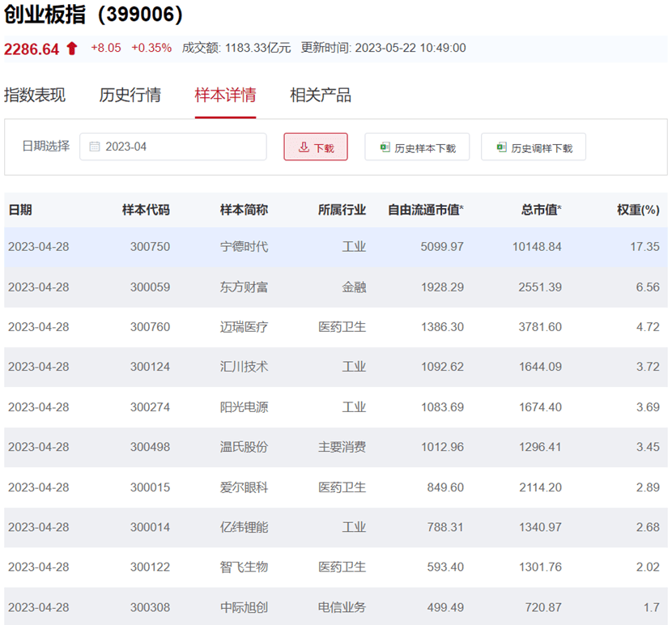Select sample code 300122

click(150, 567)
